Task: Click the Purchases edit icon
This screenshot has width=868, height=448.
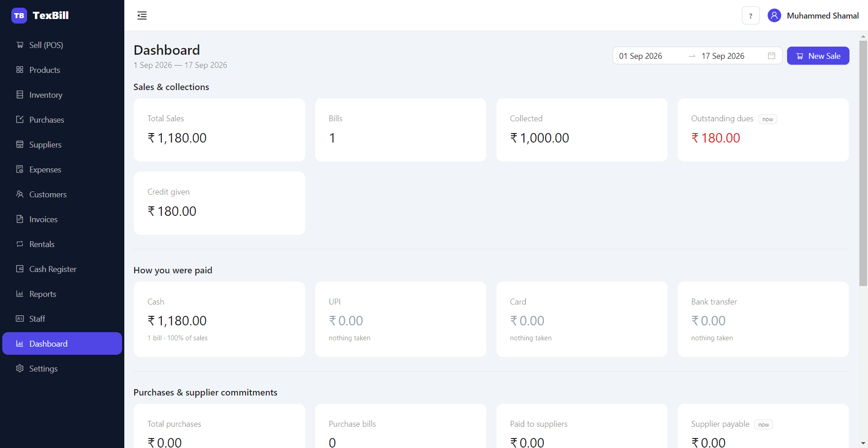Action: pyautogui.click(x=20, y=119)
